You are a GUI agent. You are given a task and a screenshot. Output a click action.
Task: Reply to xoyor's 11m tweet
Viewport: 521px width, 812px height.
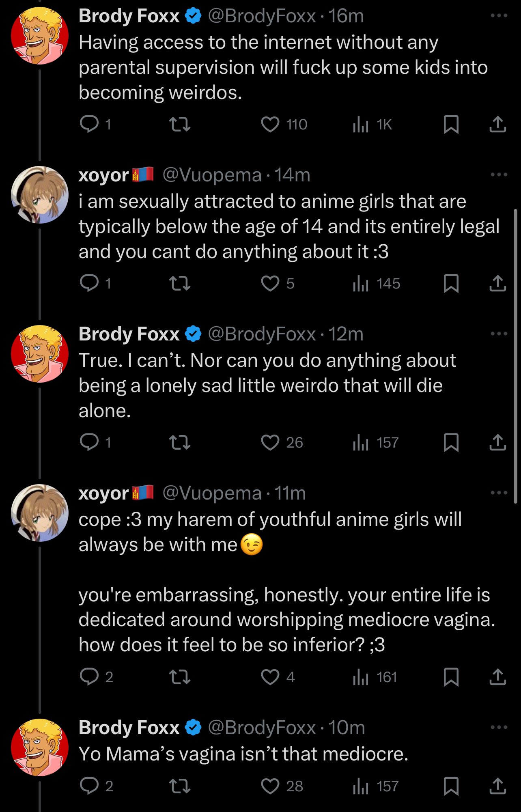[x=89, y=677]
